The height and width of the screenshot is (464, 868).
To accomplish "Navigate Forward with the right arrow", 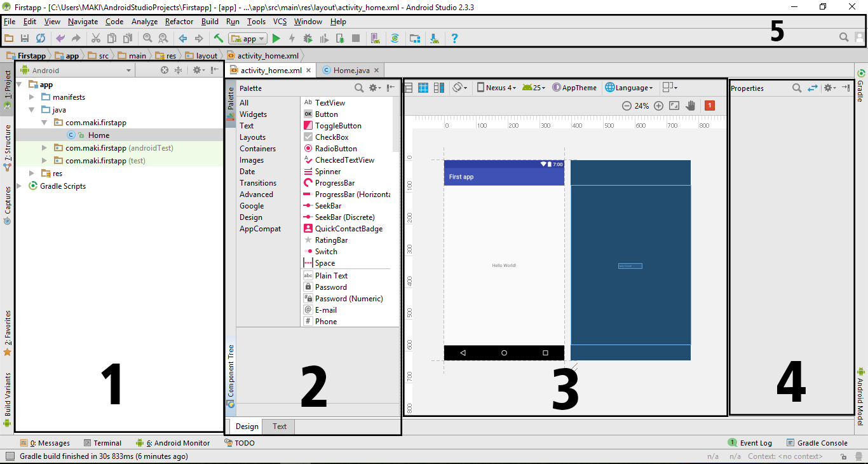I will pos(199,38).
